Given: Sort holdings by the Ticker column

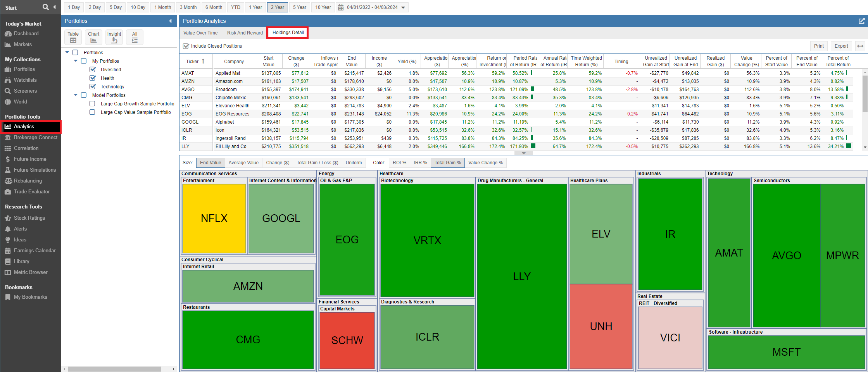Looking at the screenshot, I should 195,61.
